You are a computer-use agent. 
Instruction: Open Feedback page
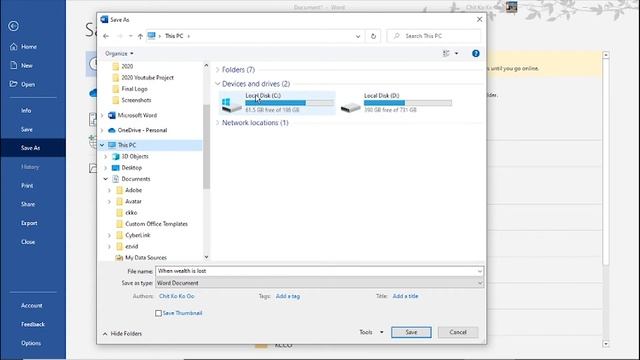coord(33,324)
